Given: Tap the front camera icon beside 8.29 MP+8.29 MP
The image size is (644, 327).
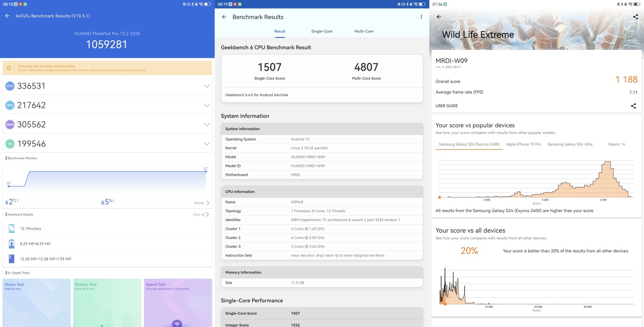Looking at the screenshot, I should tap(11, 244).
